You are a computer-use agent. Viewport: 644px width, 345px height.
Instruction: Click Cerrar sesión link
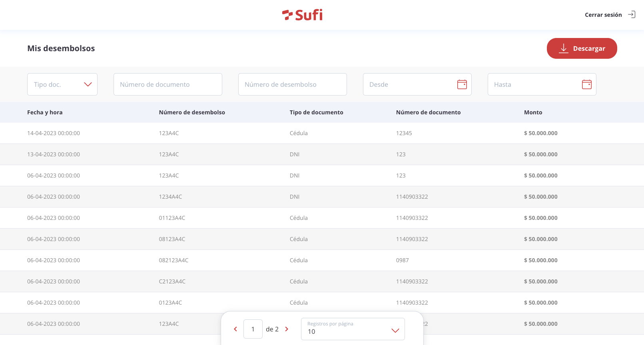click(x=603, y=15)
